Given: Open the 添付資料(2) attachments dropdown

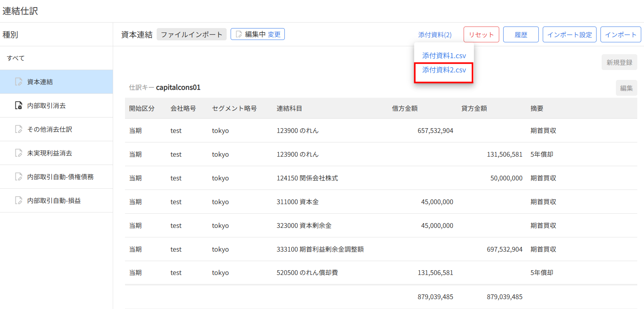Looking at the screenshot, I should tap(435, 35).
